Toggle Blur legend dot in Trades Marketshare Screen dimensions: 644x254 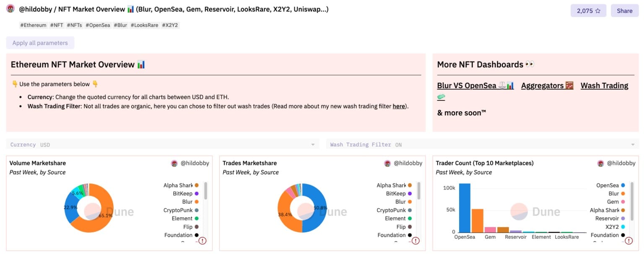coord(410,202)
